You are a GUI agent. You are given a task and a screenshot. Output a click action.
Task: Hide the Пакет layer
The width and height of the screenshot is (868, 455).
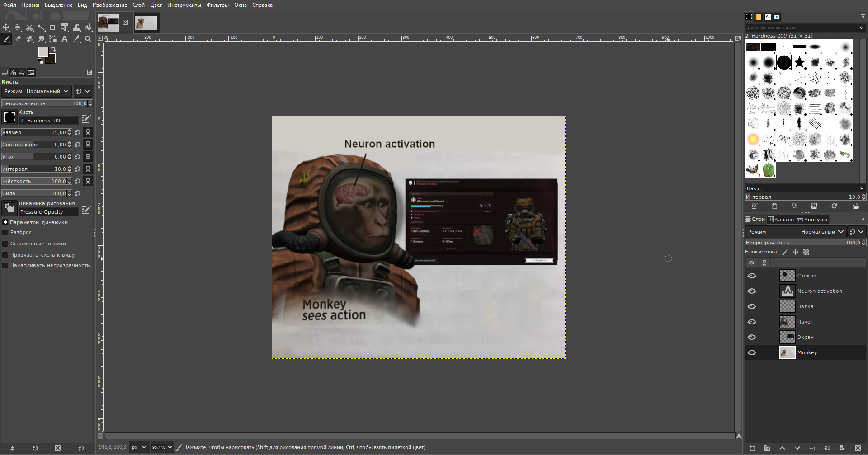pos(752,322)
